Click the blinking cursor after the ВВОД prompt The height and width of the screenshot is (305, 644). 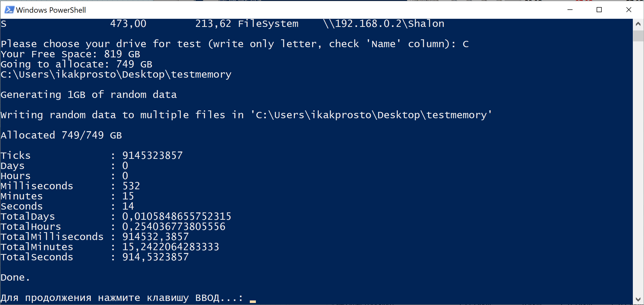pyautogui.click(x=253, y=301)
